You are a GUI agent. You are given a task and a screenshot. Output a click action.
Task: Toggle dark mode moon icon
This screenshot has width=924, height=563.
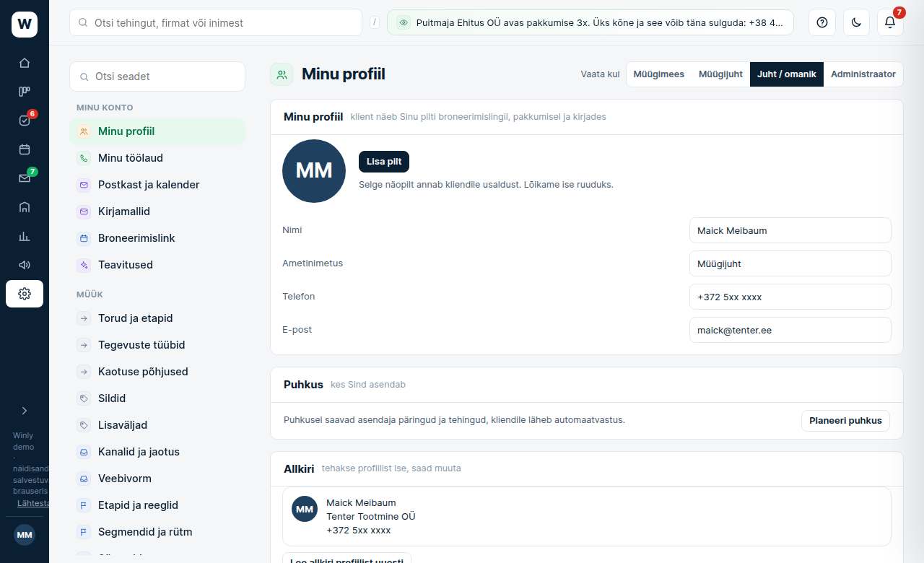pos(856,22)
